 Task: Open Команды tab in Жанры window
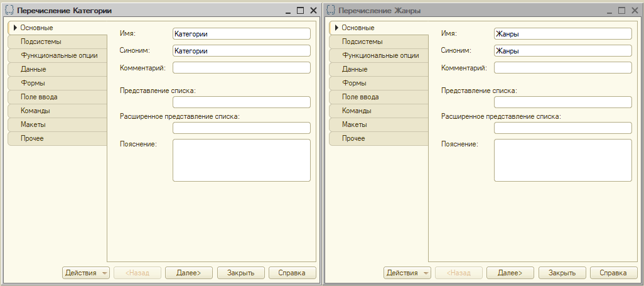point(378,111)
